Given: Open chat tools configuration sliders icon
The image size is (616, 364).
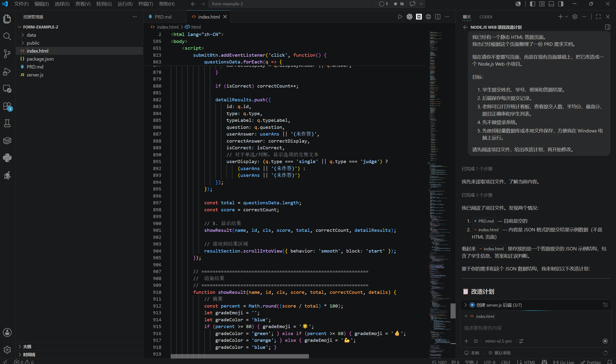Looking at the screenshot, I should click(521, 341).
